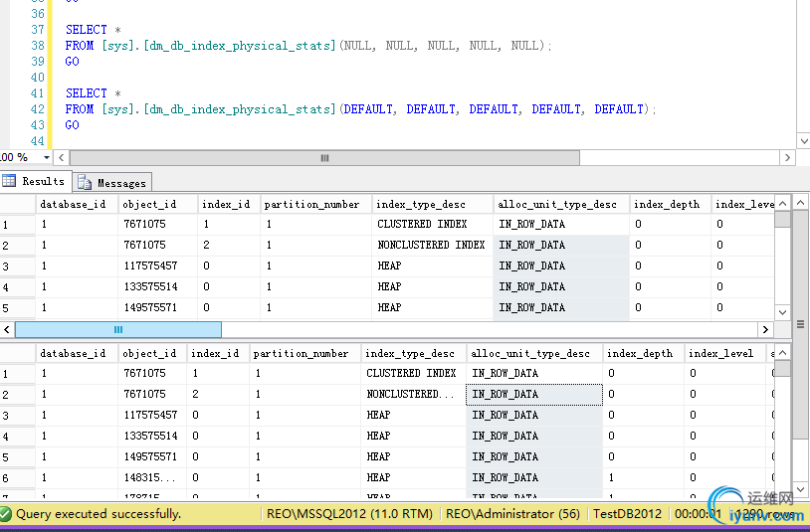Screen dimensions: 810x532
Task: Click index_type_desc header in first grid
Action: point(433,204)
